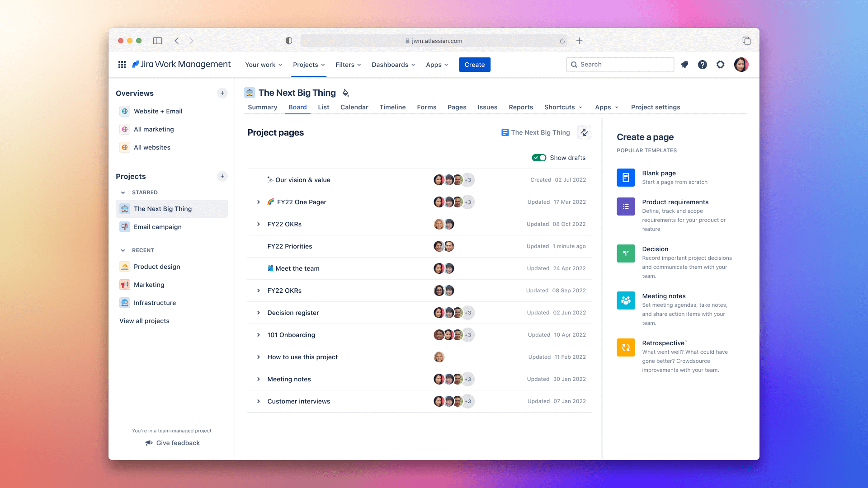
Task: Edit project name with the pencil icon
Action: pos(345,93)
